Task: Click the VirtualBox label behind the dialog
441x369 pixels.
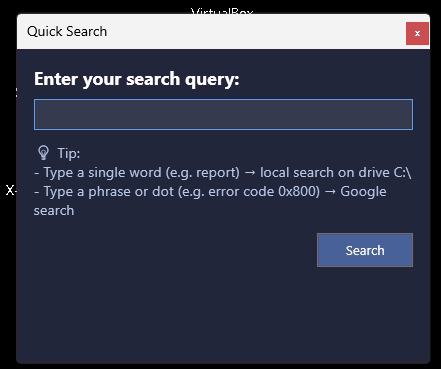Action: [222, 11]
